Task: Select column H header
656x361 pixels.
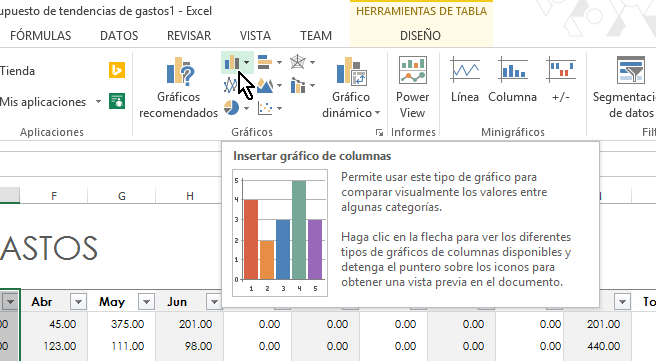Action: click(189, 195)
